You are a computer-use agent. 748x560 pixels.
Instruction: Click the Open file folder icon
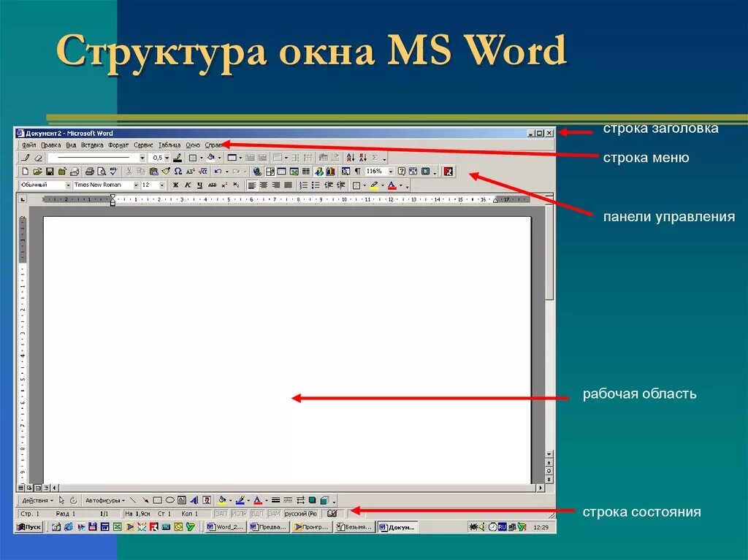click(x=37, y=172)
